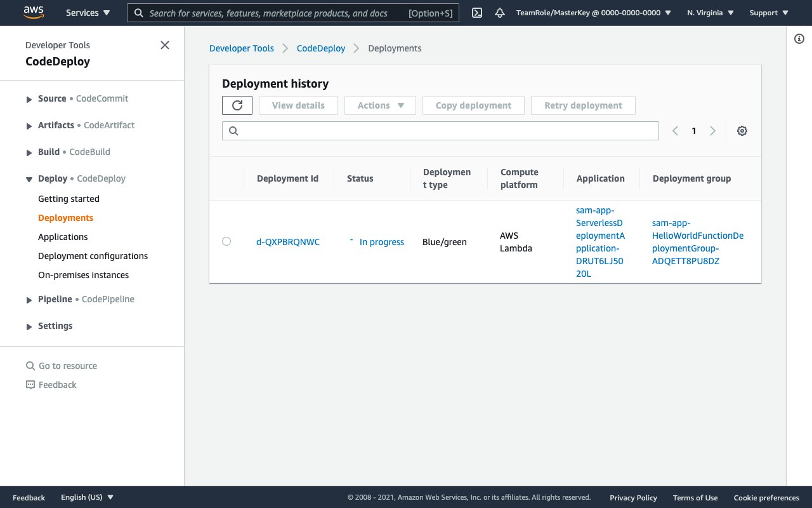Open the N. Virginia region selector
Viewport: 812px width, 508px height.
(710, 13)
